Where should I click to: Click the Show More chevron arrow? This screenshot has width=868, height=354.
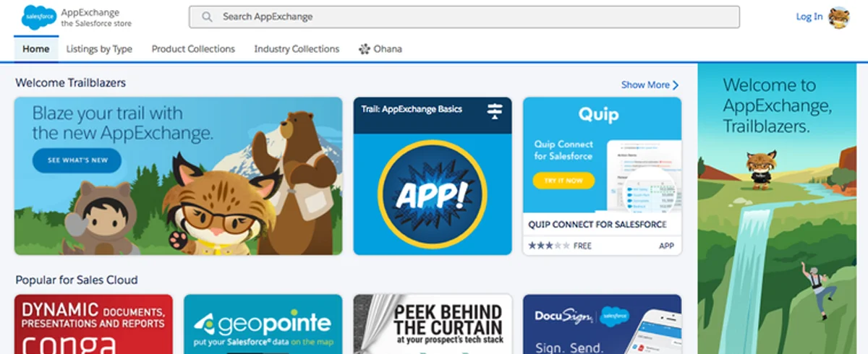(x=676, y=85)
